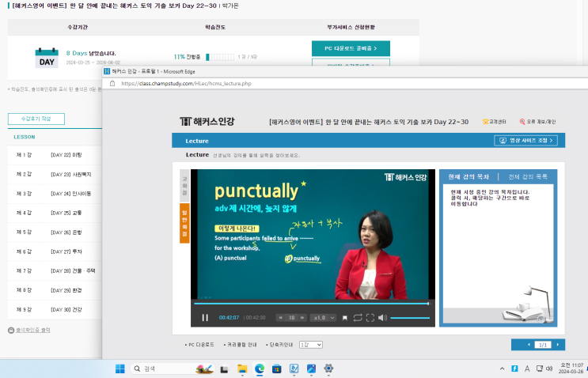Switch to Microsoft Edge in taskbar
Viewport: 588px width, 378px height.
tap(260, 369)
